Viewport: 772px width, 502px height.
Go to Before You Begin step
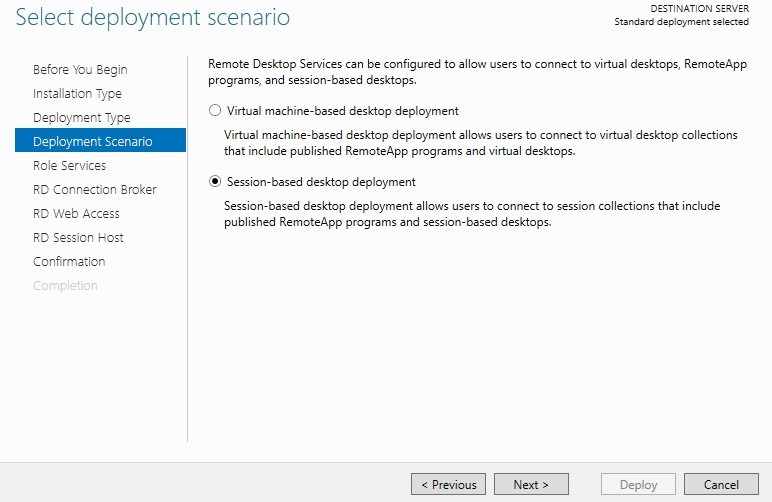point(80,69)
